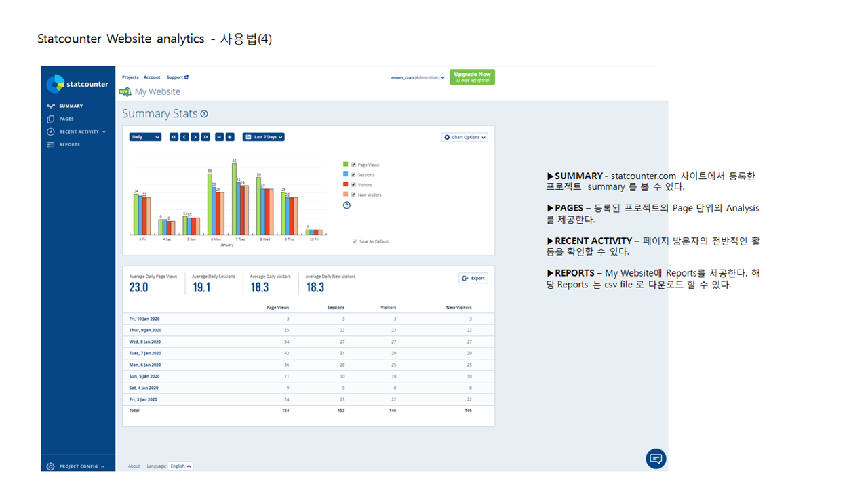Click the Summary Stats help icon

click(x=204, y=114)
